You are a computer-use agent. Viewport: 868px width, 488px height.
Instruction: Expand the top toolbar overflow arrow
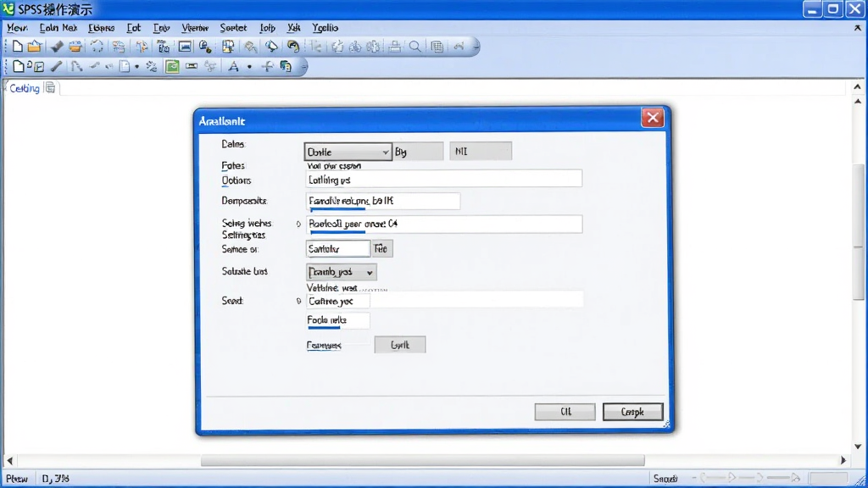click(x=476, y=47)
